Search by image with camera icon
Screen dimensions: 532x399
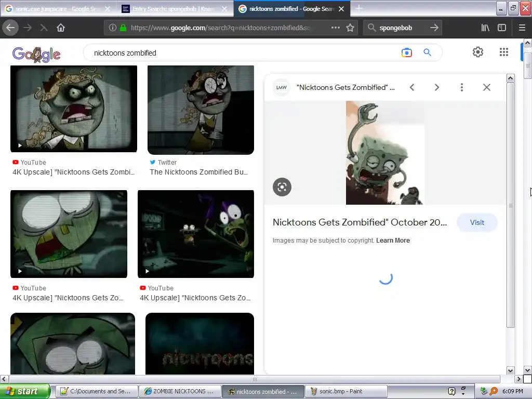pos(406,52)
